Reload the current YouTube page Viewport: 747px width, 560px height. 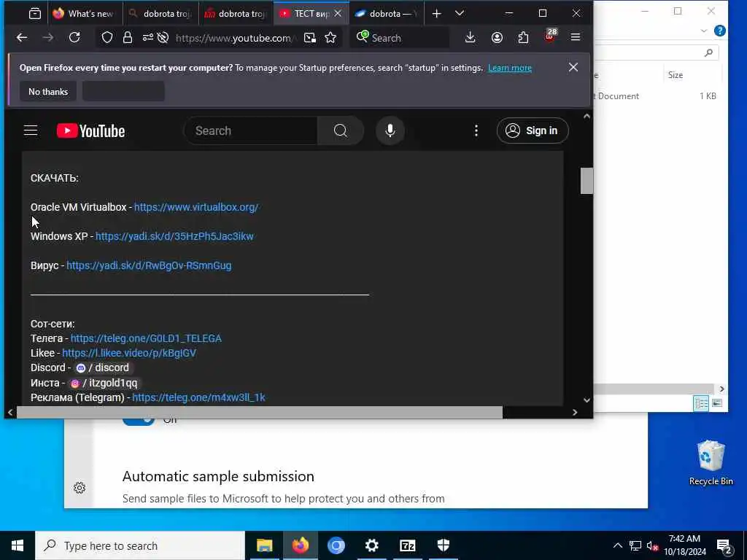pos(74,38)
